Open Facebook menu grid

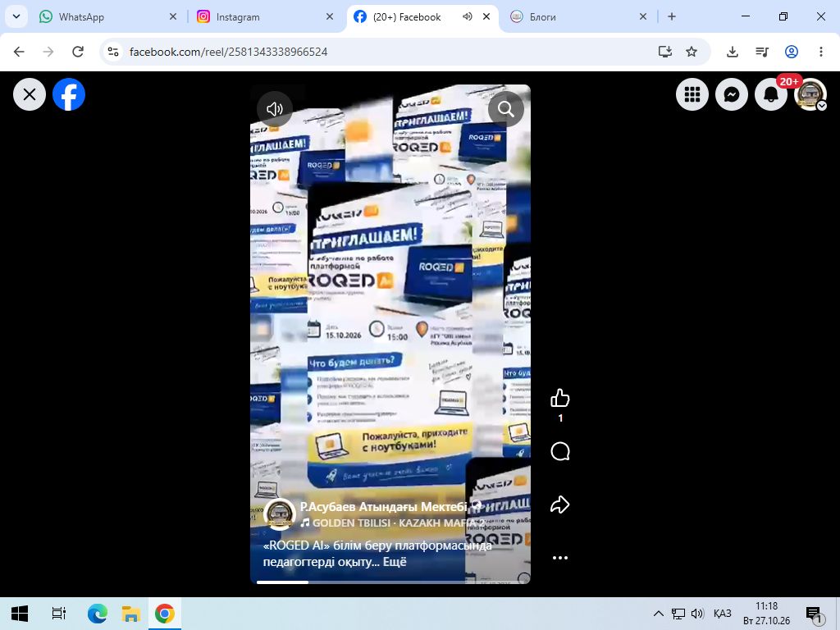click(x=692, y=95)
